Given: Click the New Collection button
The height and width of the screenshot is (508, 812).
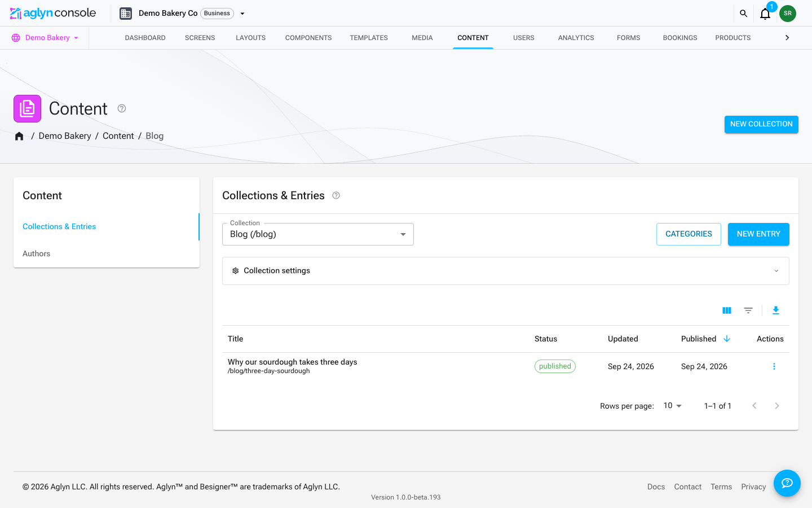Looking at the screenshot, I should click(761, 124).
